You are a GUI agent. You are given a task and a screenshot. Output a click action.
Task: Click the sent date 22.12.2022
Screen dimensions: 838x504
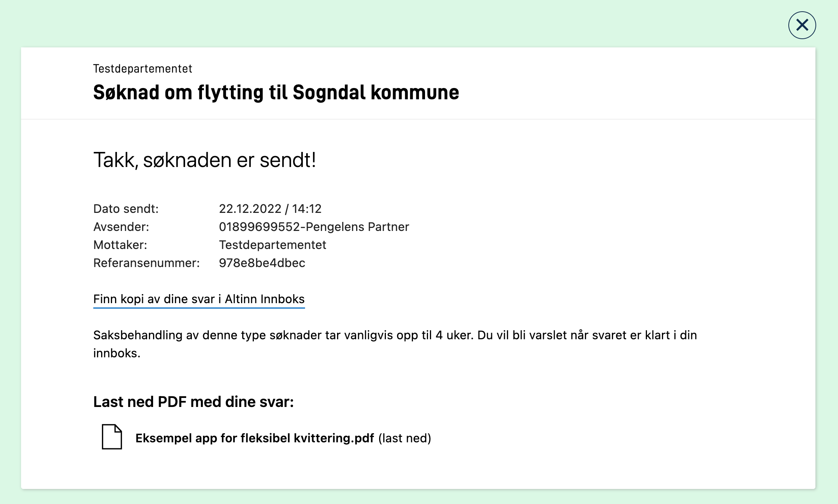tap(250, 209)
